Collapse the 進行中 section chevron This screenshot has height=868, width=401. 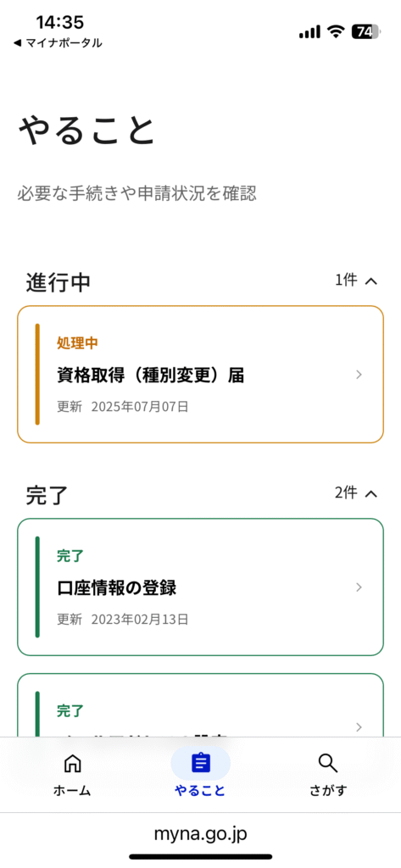[x=371, y=281]
